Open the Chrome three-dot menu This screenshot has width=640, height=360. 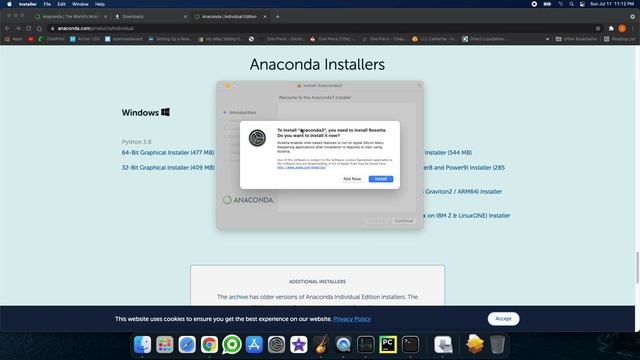tap(633, 28)
